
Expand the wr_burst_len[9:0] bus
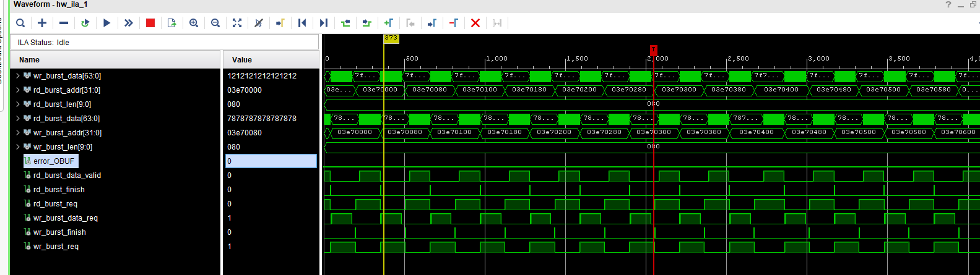pyautogui.click(x=17, y=147)
